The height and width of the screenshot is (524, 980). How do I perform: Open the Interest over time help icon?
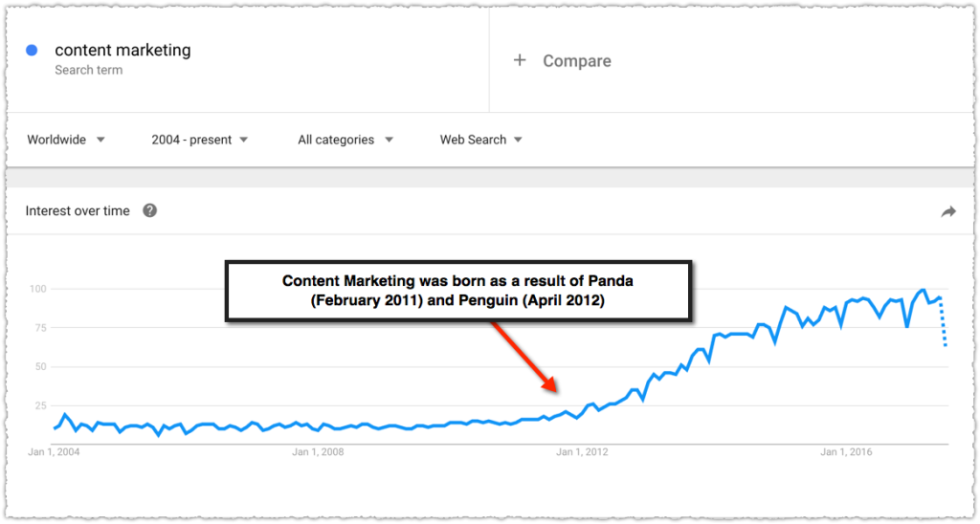pos(150,210)
